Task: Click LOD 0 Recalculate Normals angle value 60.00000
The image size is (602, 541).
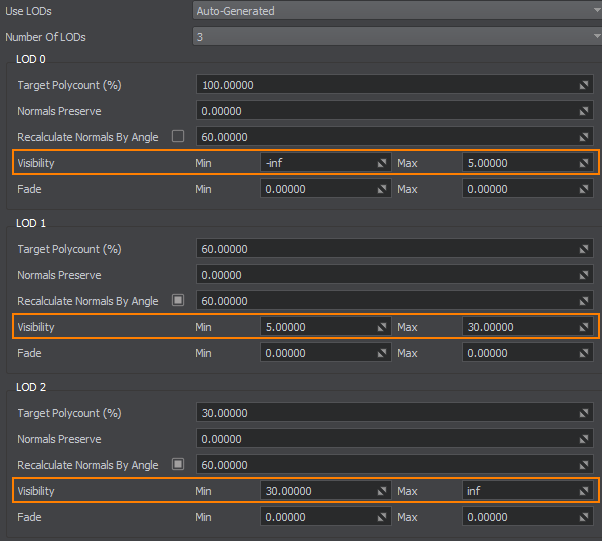Action: click(385, 137)
